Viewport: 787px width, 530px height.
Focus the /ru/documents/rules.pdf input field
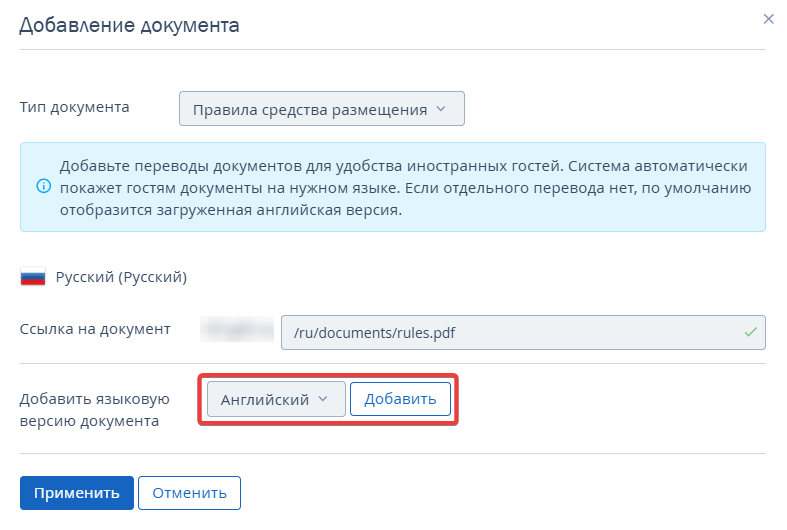pos(510,332)
